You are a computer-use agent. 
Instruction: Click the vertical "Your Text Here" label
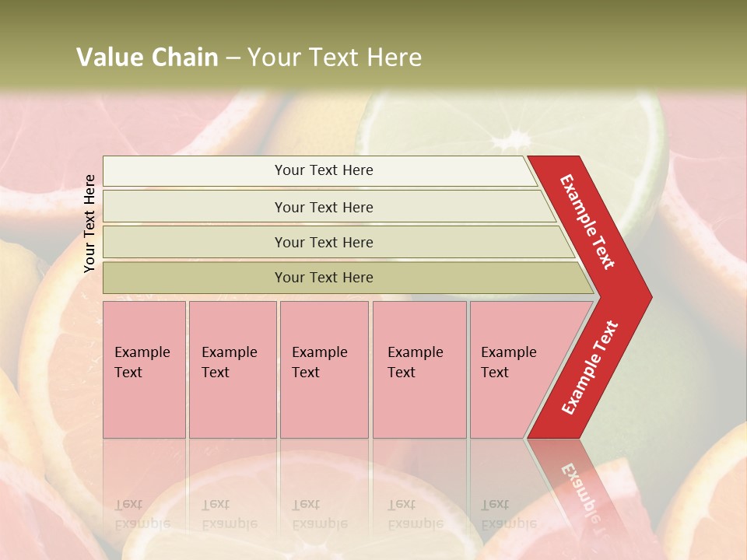coord(89,223)
